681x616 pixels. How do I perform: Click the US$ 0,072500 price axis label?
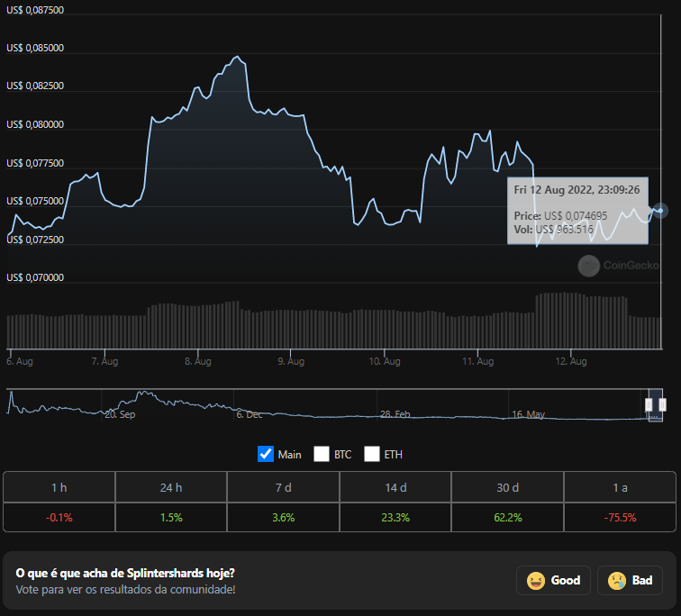tap(35, 240)
